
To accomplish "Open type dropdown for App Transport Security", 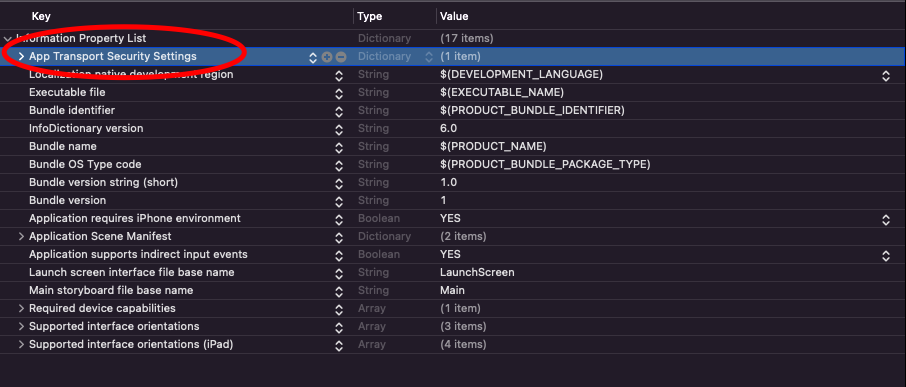I will click(429, 57).
